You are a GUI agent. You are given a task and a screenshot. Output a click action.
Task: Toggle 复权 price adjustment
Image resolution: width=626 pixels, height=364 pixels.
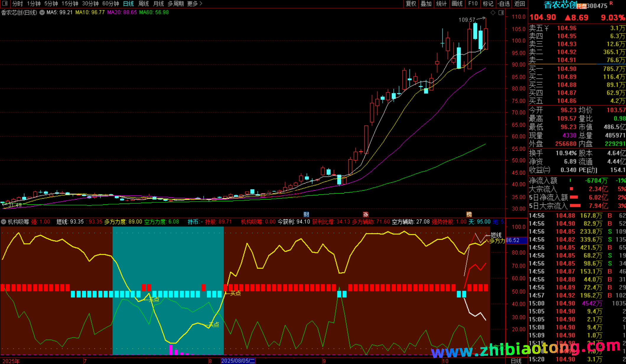click(411, 4)
